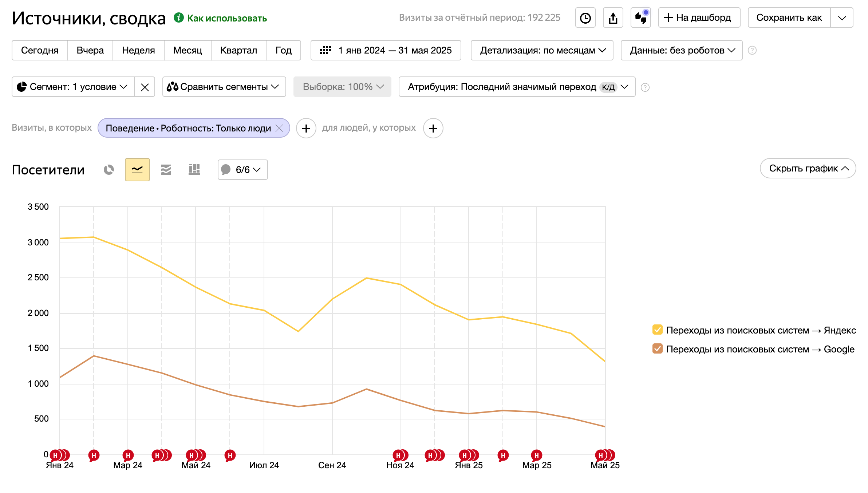The width and height of the screenshot is (868, 493).
Task: Toggle the Яндекс search series checkbox
Action: tap(657, 330)
